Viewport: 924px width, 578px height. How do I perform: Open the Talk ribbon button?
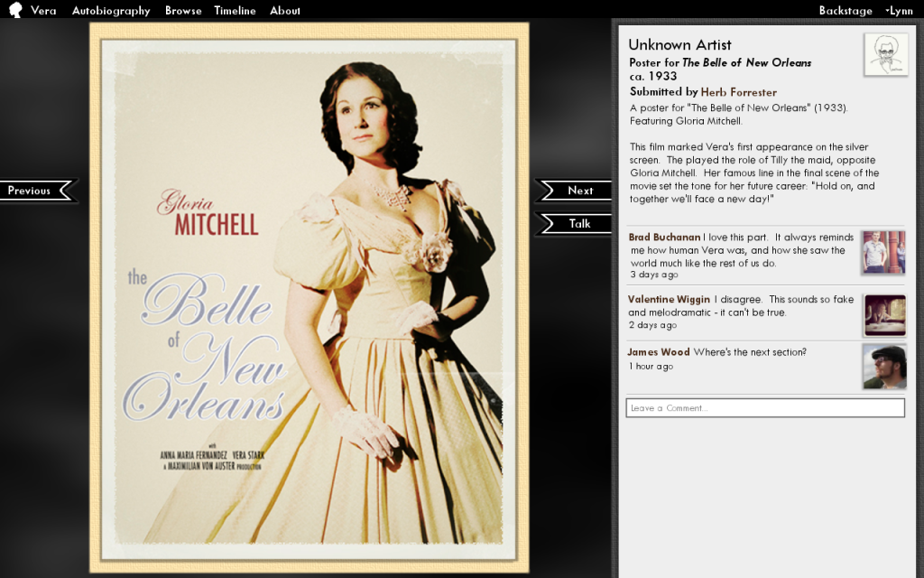point(573,224)
